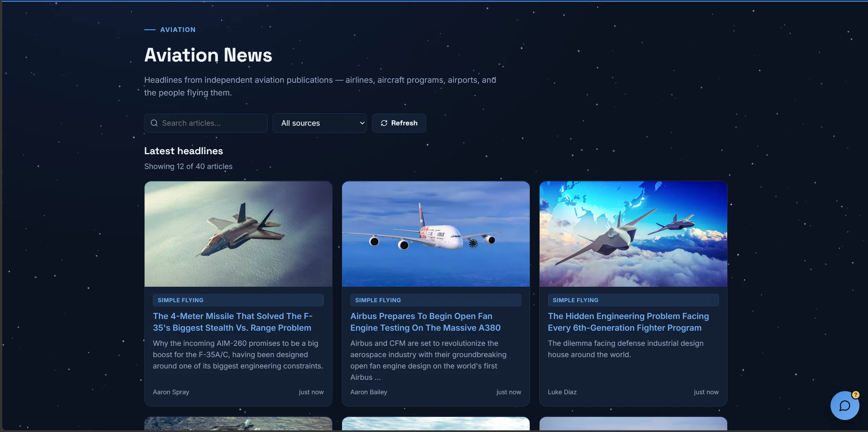868x432 pixels.
Task: Click the question-mark badge on chat bubble
Action: click(x=856, y=395)
